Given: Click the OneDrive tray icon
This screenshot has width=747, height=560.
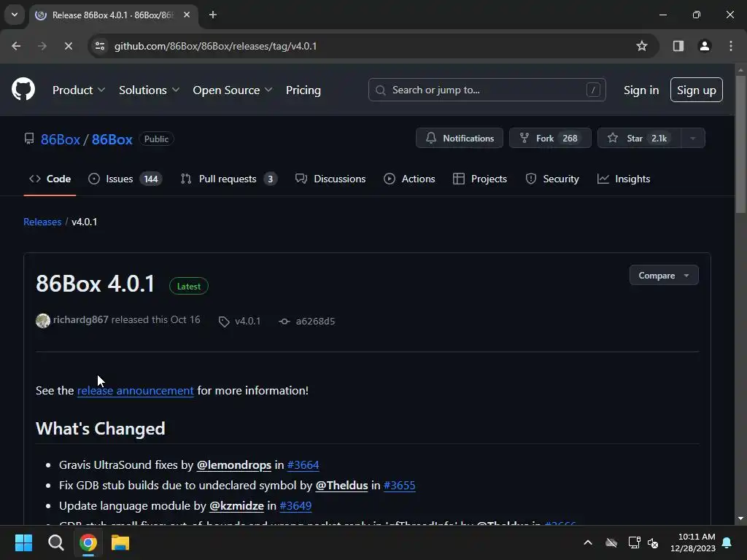Looking at the screenshot, I should point(611,542).
